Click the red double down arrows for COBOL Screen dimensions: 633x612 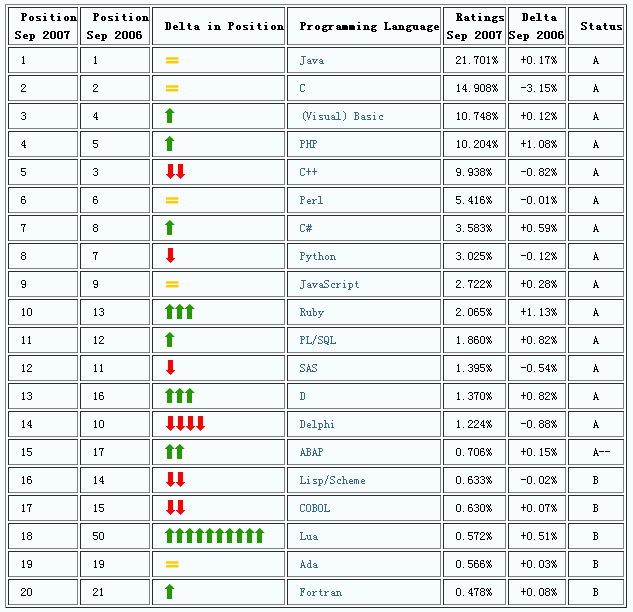click(x=175, y=508)
